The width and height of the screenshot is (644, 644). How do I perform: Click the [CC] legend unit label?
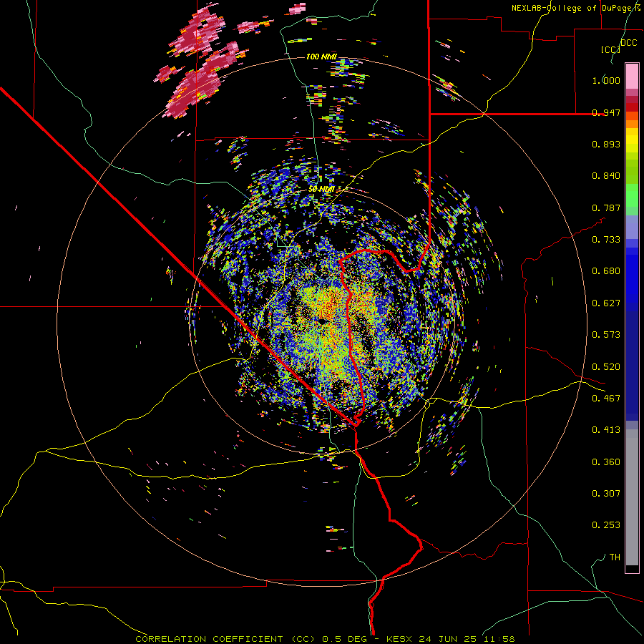[x=610, y=49]
